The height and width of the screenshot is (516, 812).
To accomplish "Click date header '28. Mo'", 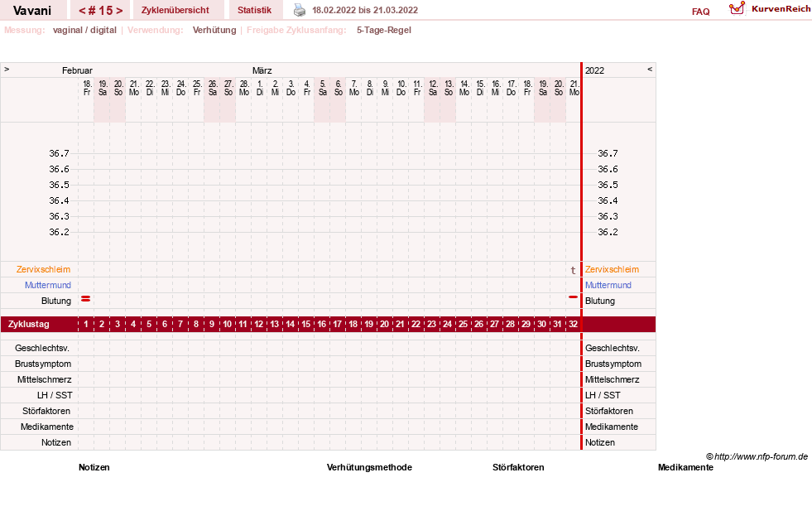I will pos(244,88).
